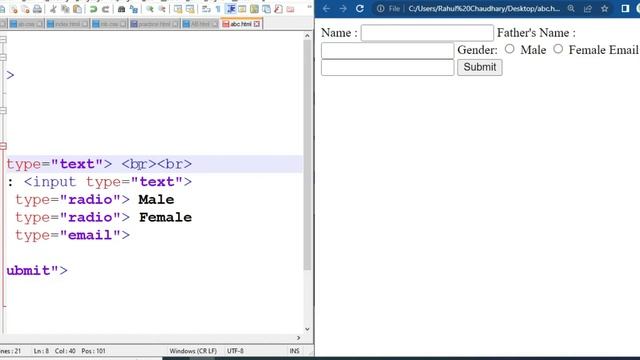
Task: Click the zoom magnifier icon in address bar
Action: coord(571,9)
